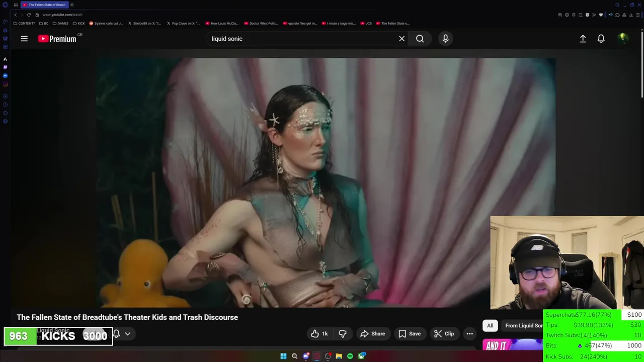644x362 pixels.
Task: Create a Clip of this video
Action: click(444, 334)
